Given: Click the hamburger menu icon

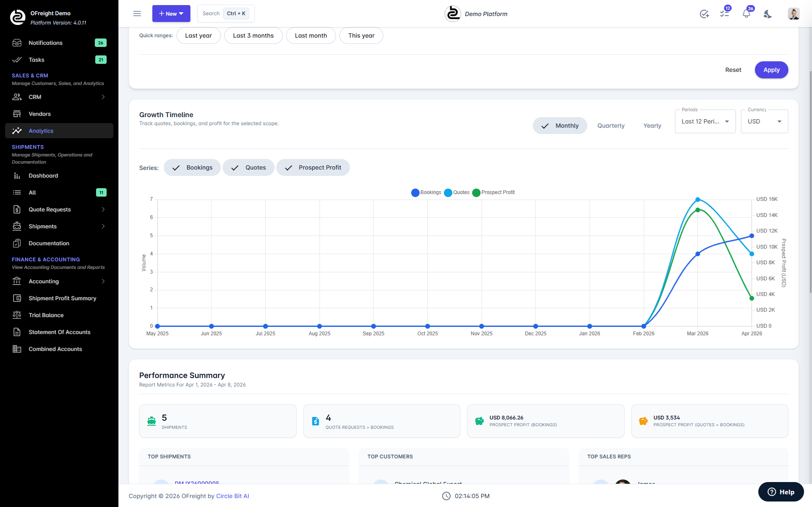Looking at the screenshot, I should click(x=137, y=14).
